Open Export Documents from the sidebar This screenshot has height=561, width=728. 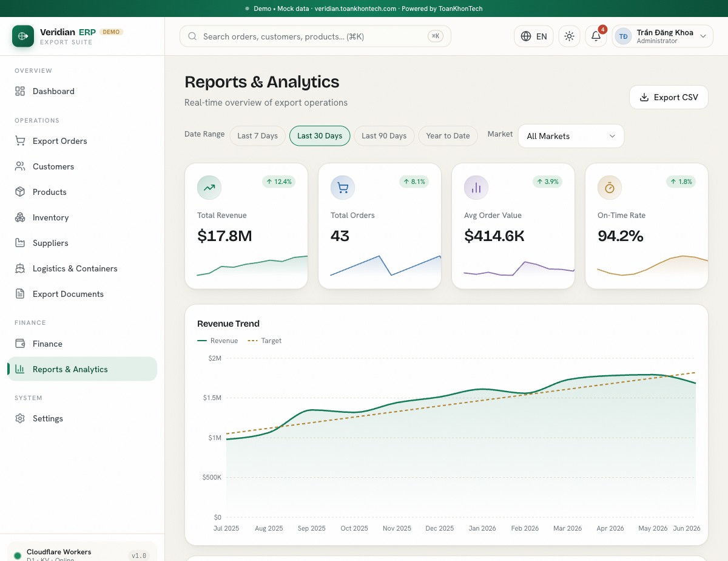(82, 294)
